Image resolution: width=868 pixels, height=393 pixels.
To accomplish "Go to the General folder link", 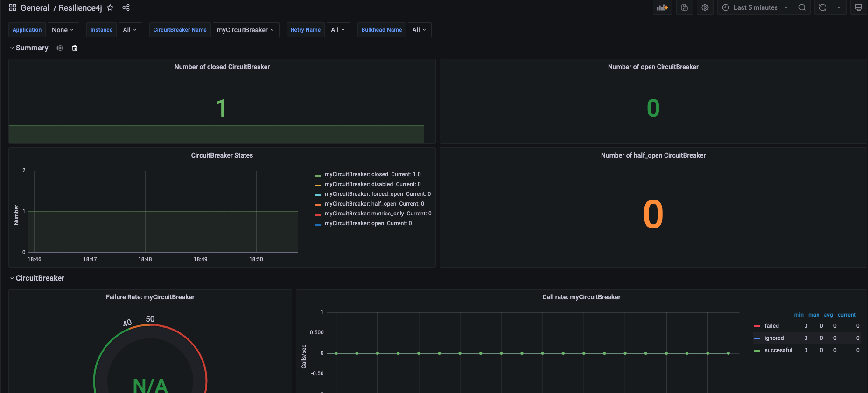I will [35, 8].
